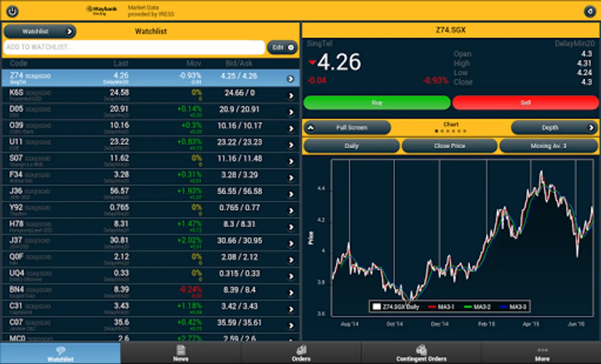Click the +1.93% change in J36 row
Screen dimensions: 601x364
pyautogui.click(x=189, y=191)
